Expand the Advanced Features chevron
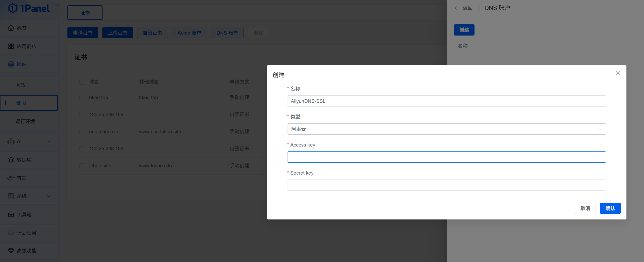This screenshot has height=262, width=644. click(49, 251)
